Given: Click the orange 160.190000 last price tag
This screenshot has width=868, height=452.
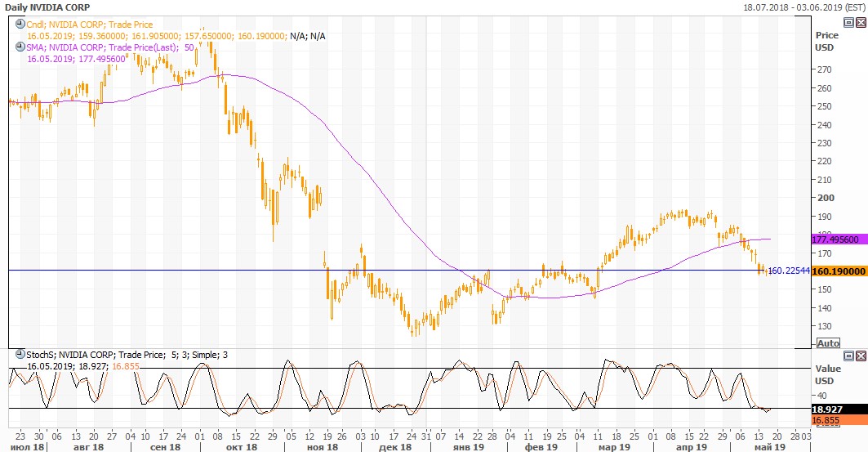Looking at the screenshot, I should pos(839,271).
